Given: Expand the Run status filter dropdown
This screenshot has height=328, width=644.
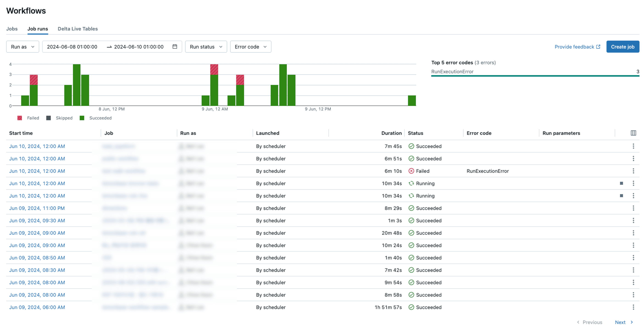Looking at the screenshot, I should pyautogui.click(x=206, y=47).
